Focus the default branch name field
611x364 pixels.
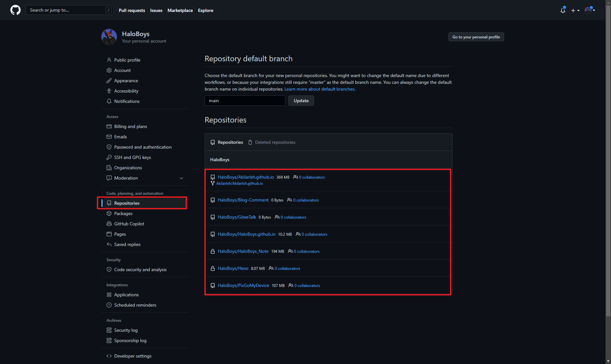point(245,101)
